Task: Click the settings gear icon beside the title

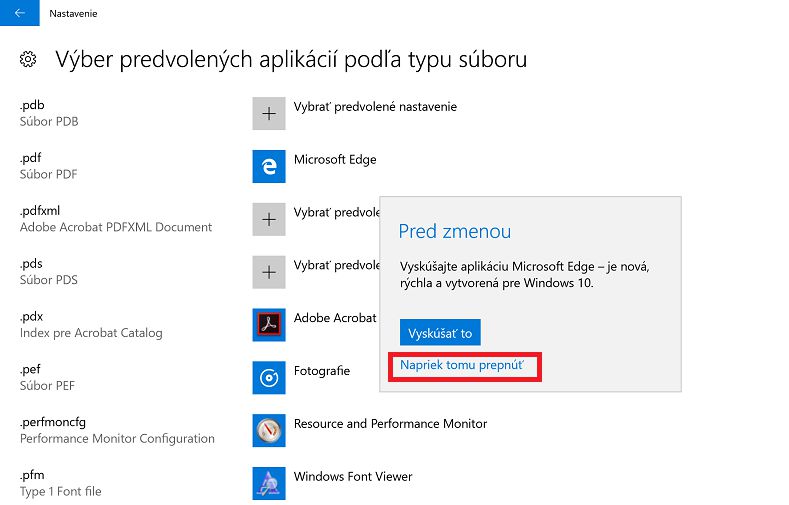Action: click(x=28, y=59)
